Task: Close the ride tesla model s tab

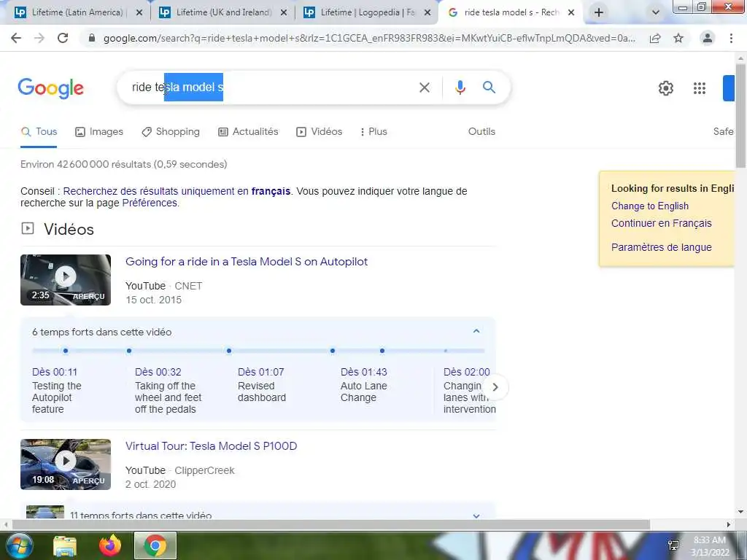Action: (571, 13)
